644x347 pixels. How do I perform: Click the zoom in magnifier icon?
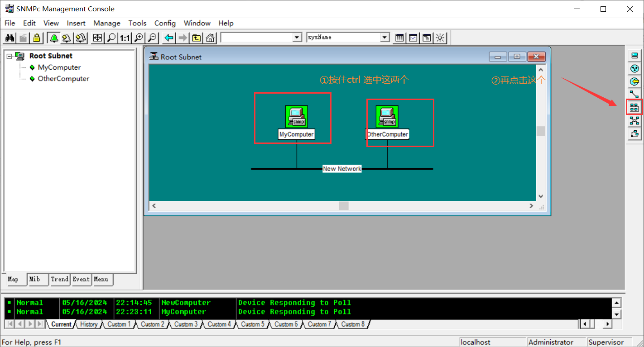[139, 38]
